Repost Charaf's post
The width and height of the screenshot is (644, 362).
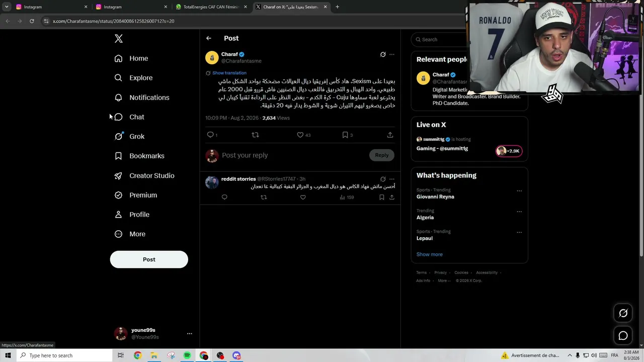[x=255, y=135]
